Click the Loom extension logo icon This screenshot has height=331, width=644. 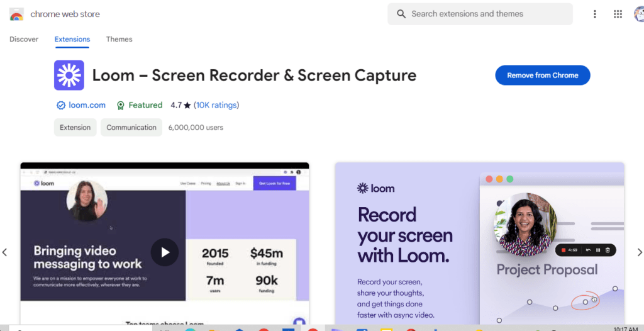click(x=69, y=76)
